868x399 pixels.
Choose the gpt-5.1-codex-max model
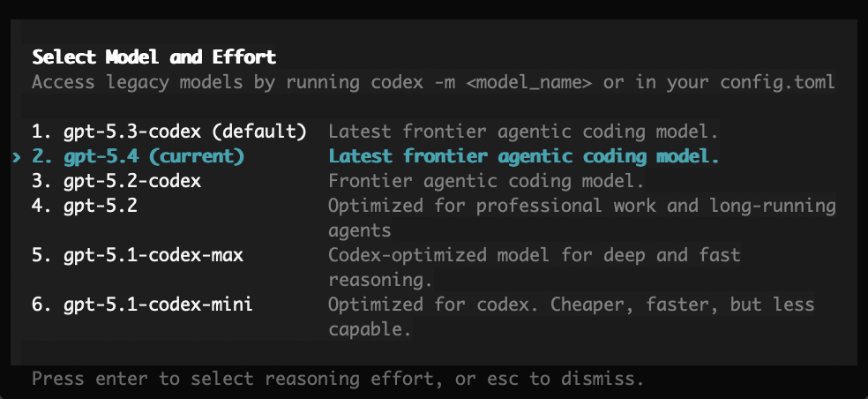tap(153, 255)
